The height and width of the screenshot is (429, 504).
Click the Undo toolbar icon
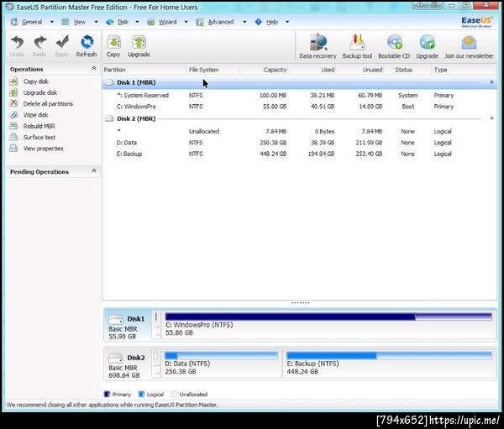tap(17, 43)
